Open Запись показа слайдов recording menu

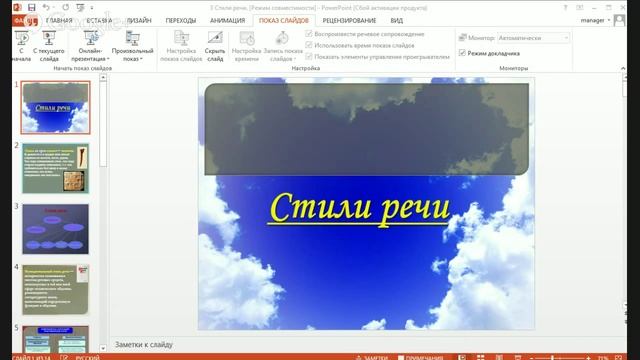(283, 46)
